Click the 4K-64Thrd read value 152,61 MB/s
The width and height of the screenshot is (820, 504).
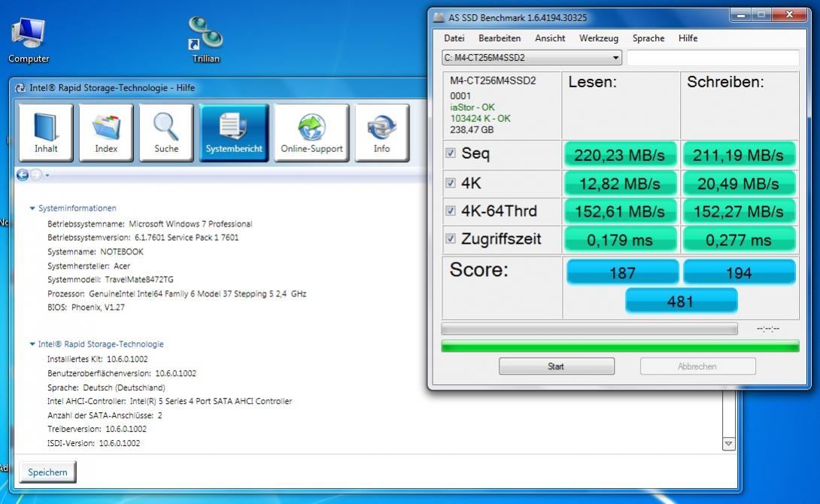pos(620,211)
